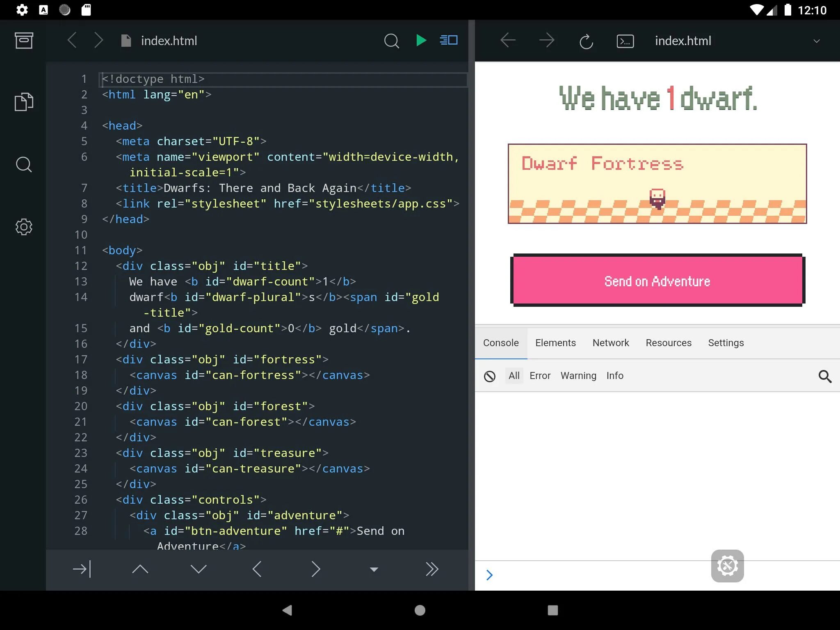Image resolution: width=840 pixels, height=630 pixels.
Task: Filter console by Error
Action: pyautogui.click(x=540, y=376)
